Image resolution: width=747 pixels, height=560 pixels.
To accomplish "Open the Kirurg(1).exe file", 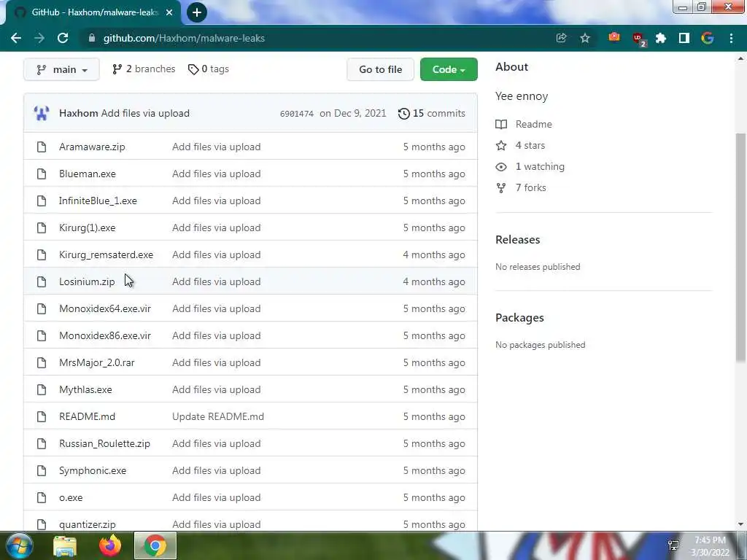I will [x=88, y=227].
